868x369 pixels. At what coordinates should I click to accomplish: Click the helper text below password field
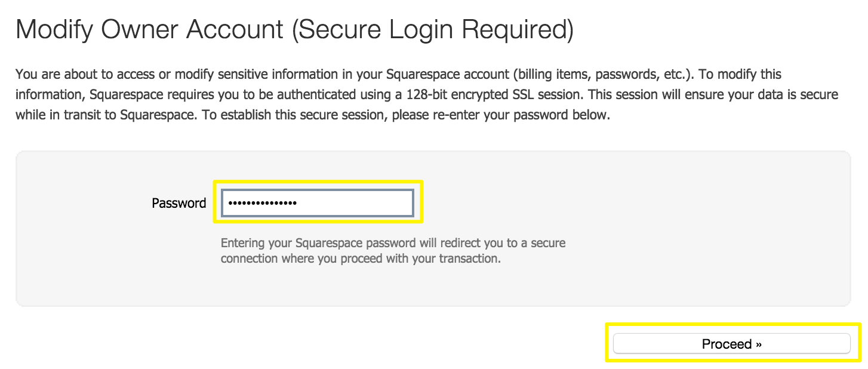point(392,251)
